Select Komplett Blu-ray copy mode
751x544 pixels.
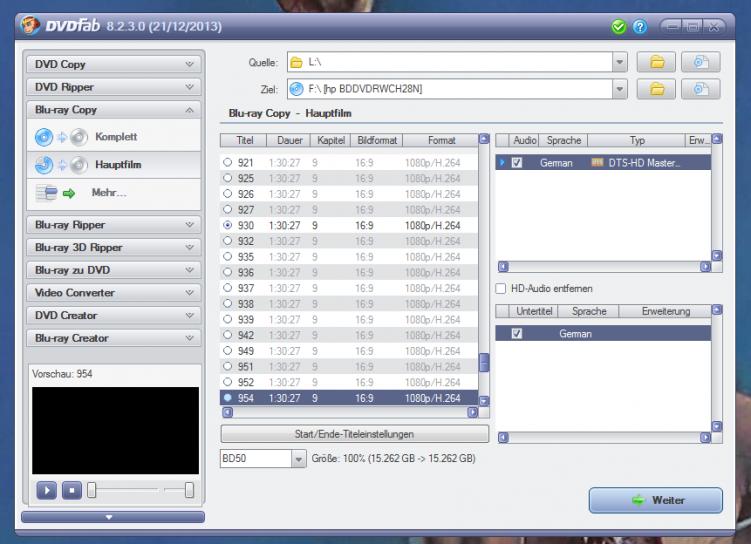click(x=114, y=137)
